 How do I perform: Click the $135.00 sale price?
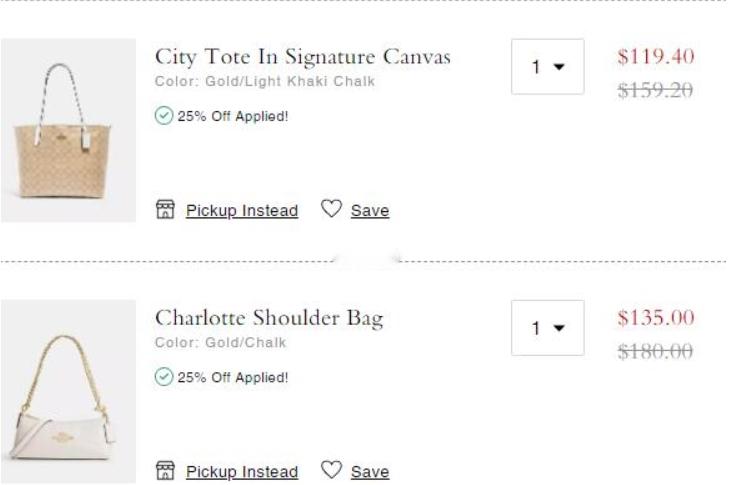[656, 318]
